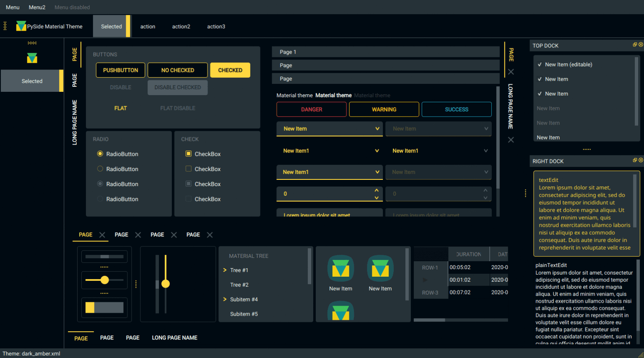Viewport: 644px width, 358px height.
Task: Click the PySide Material Theme logo icon
Action: coord(21,26)
